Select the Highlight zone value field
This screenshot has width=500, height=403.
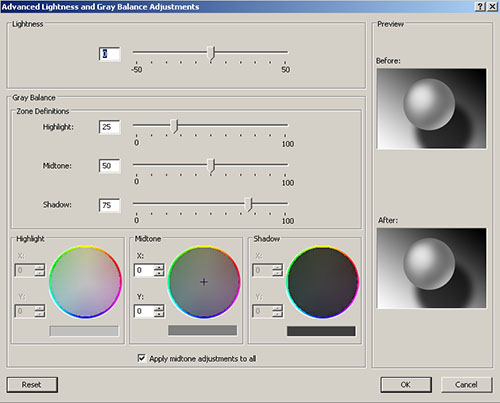[109, 127]
